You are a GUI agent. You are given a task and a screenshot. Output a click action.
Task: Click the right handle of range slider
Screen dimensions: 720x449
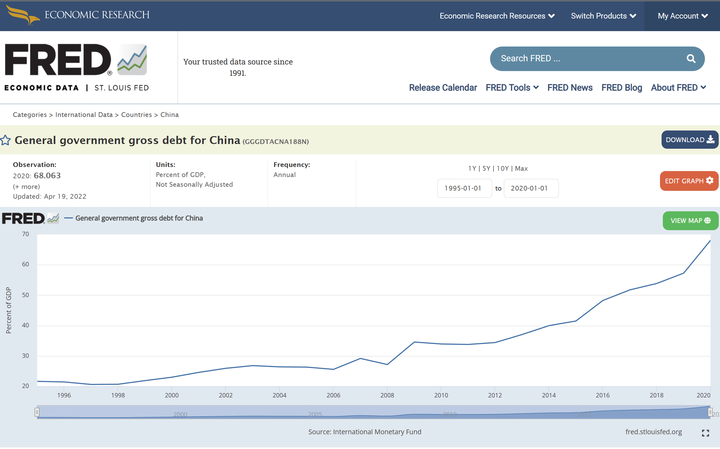[710, 412]
